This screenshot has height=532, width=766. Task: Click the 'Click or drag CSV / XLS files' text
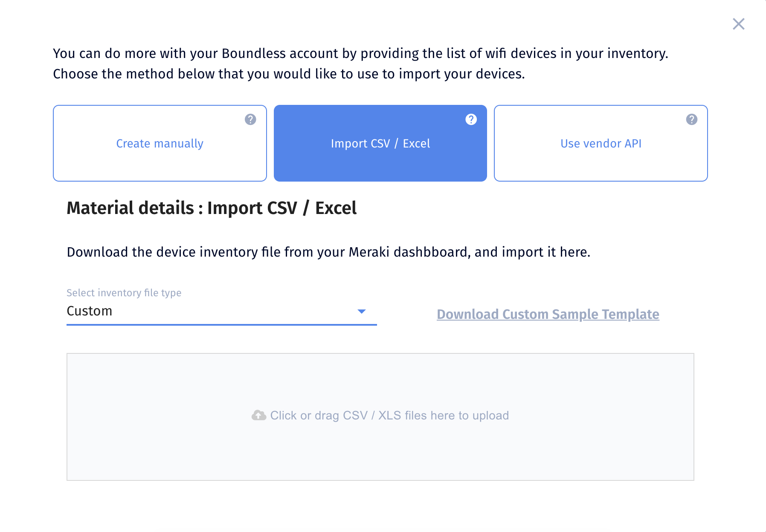point(389,415)
